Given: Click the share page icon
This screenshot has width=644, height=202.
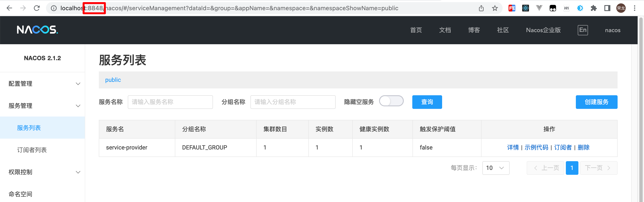Looking at the screenshot, I should 481,8.
